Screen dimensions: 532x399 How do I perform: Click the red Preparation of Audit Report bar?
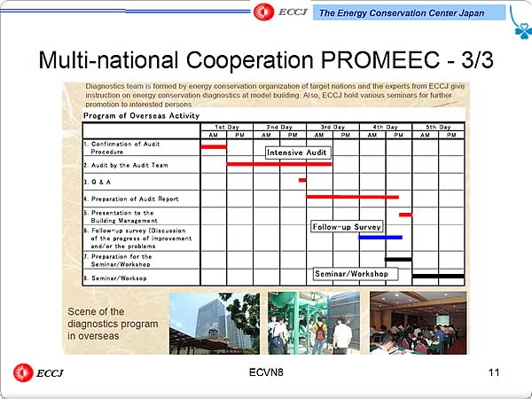[353, 197]
